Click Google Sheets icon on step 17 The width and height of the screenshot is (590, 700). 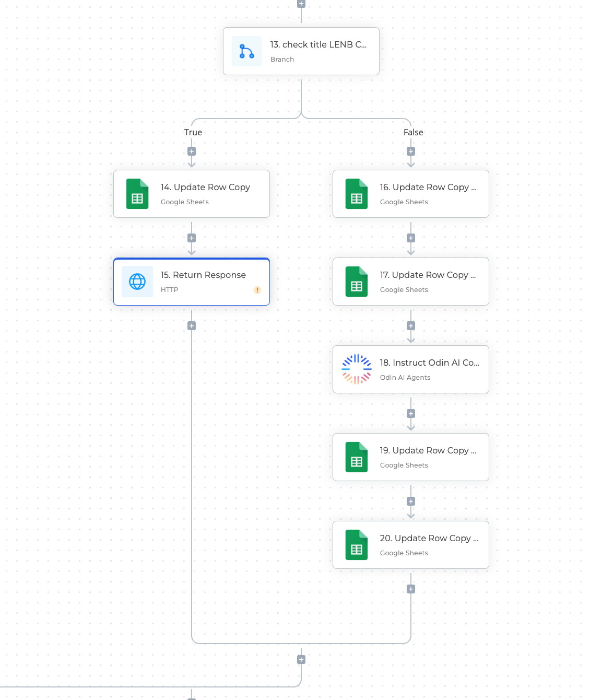pyautogui.click(x=357, y=282)
